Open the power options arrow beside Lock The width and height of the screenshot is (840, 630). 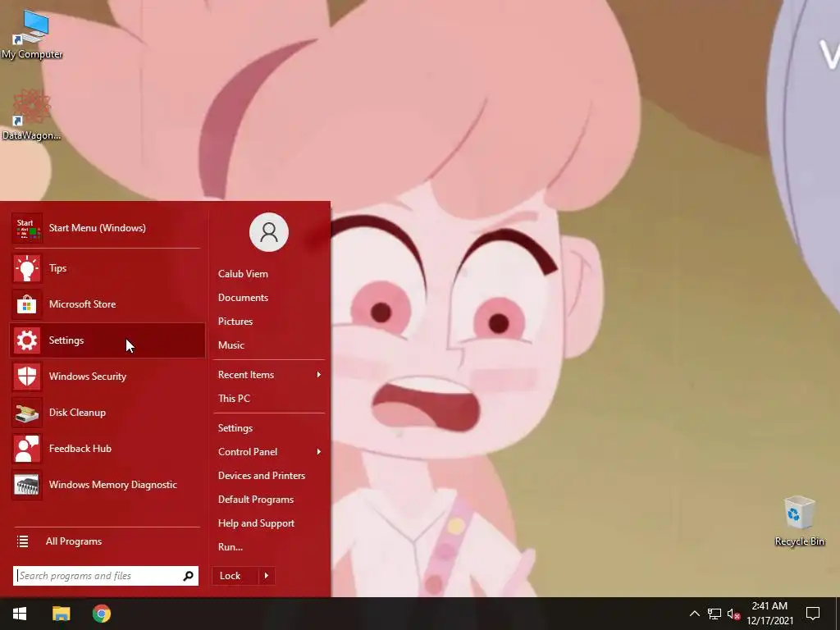pos(267,576)
